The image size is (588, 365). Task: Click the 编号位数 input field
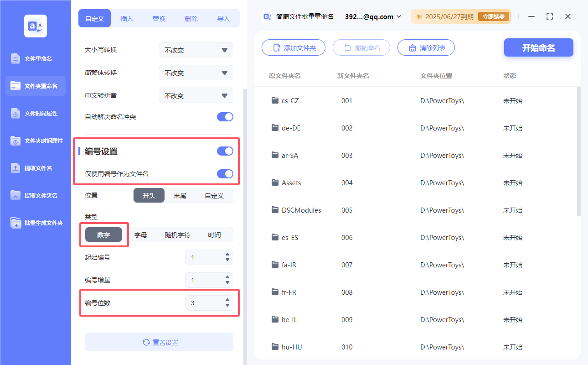click(205, 302)
